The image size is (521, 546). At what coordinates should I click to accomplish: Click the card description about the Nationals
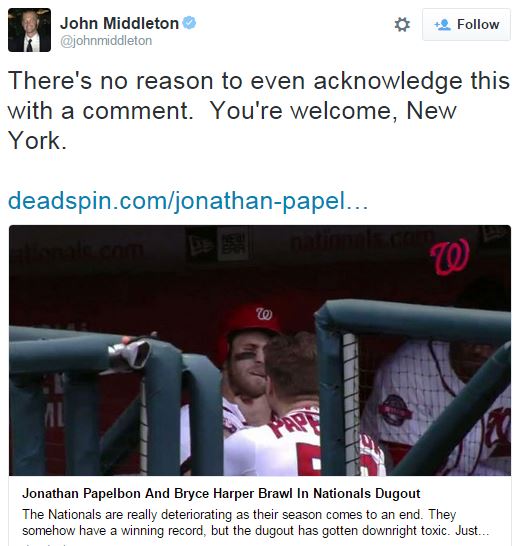click(256, 522)
